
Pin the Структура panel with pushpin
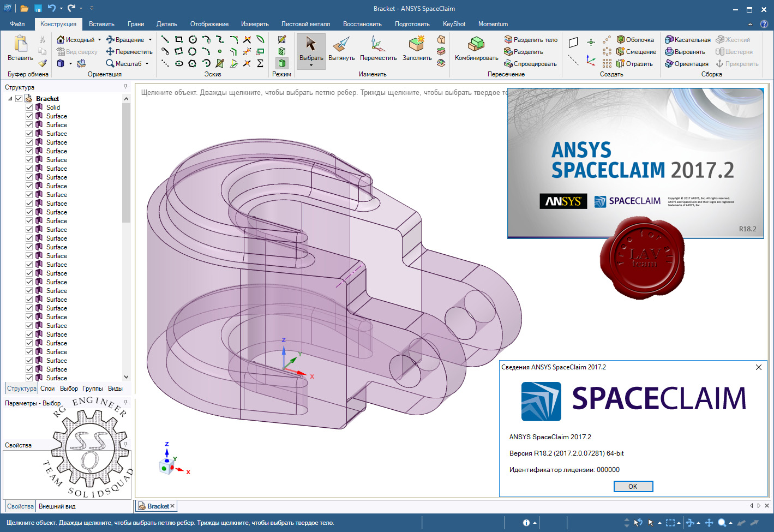tap(125, 87)
